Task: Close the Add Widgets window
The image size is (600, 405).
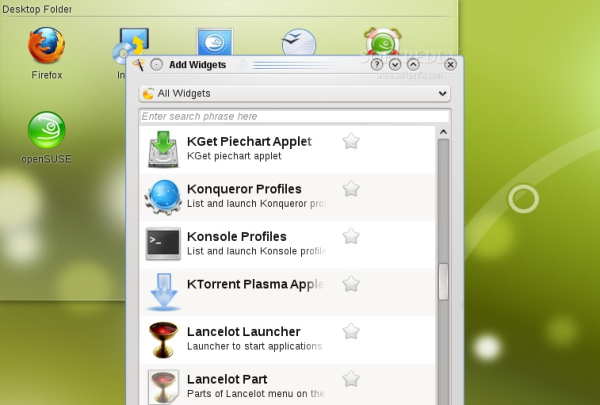Action: pos(450,64)
